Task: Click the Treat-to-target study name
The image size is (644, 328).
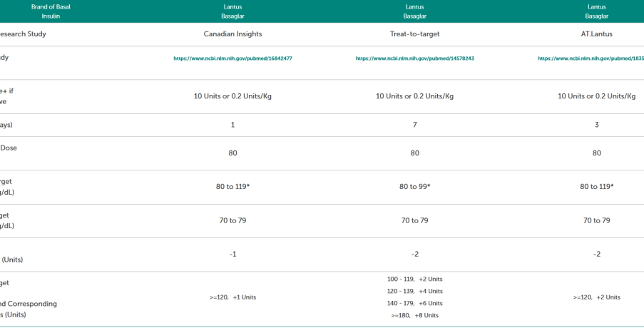Action: [x=414, y=34]
